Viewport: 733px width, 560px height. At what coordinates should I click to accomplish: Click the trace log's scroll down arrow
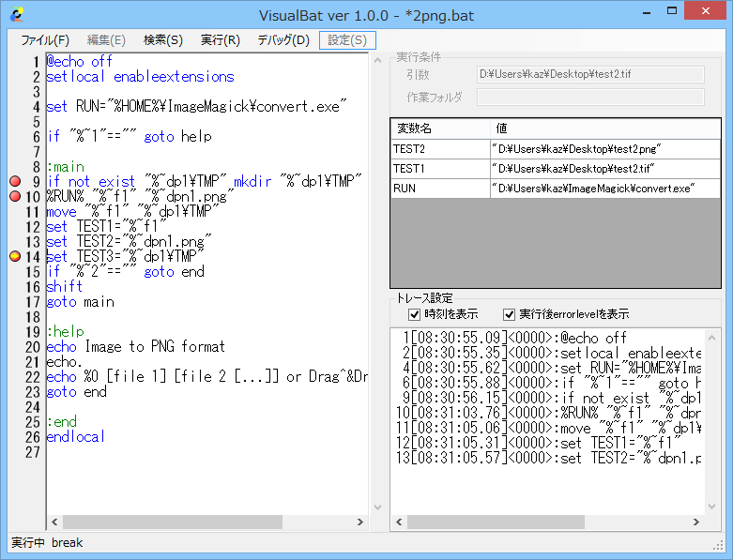coord(712,507)
